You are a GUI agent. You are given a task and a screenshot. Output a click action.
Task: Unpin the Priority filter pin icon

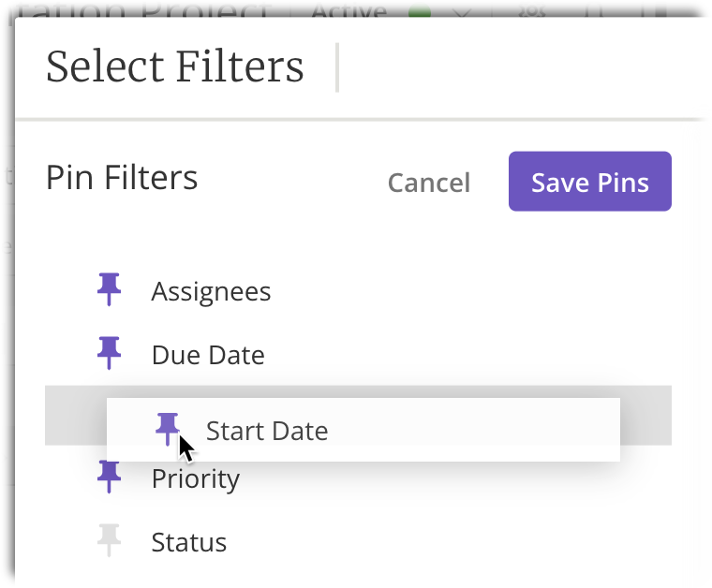(x=109, y=477)
